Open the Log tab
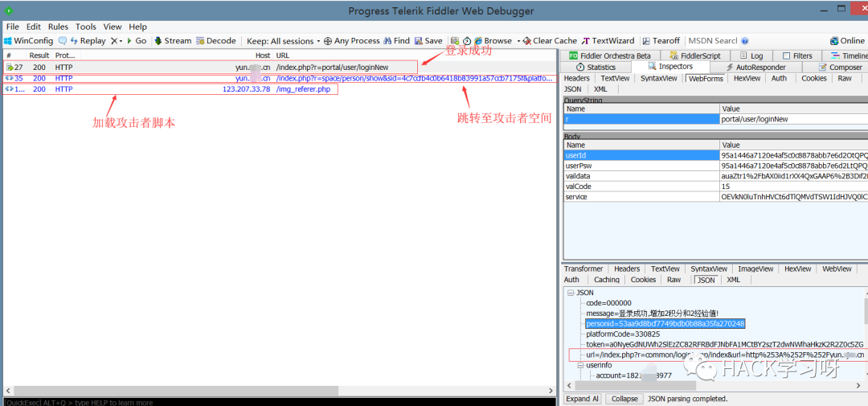This screenshot has height=406, width=868. coord(751,56)
